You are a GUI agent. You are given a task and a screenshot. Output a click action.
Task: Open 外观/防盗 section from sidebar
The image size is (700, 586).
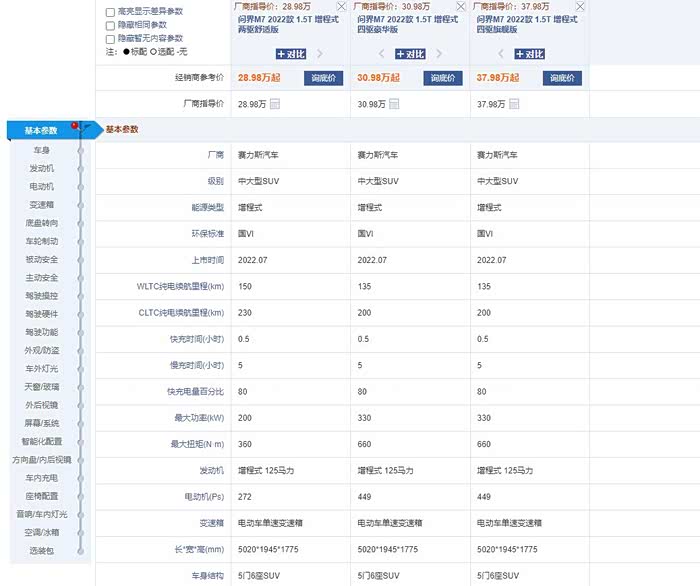pyautogui.click(x=42, y=350)
